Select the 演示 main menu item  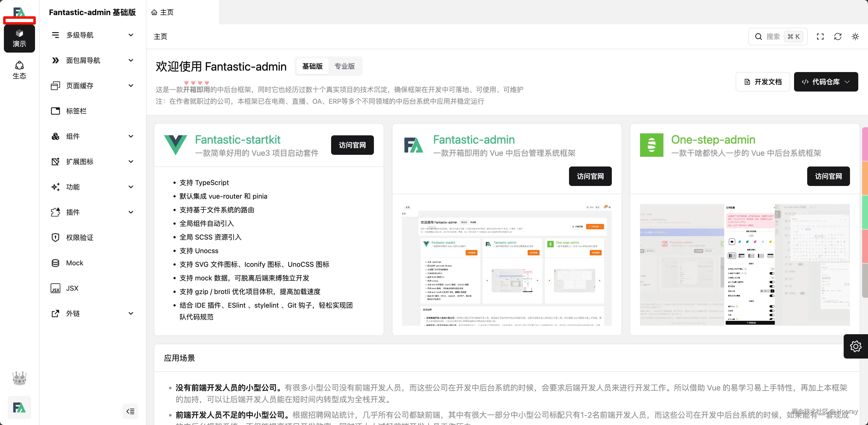tap(19, 38)
